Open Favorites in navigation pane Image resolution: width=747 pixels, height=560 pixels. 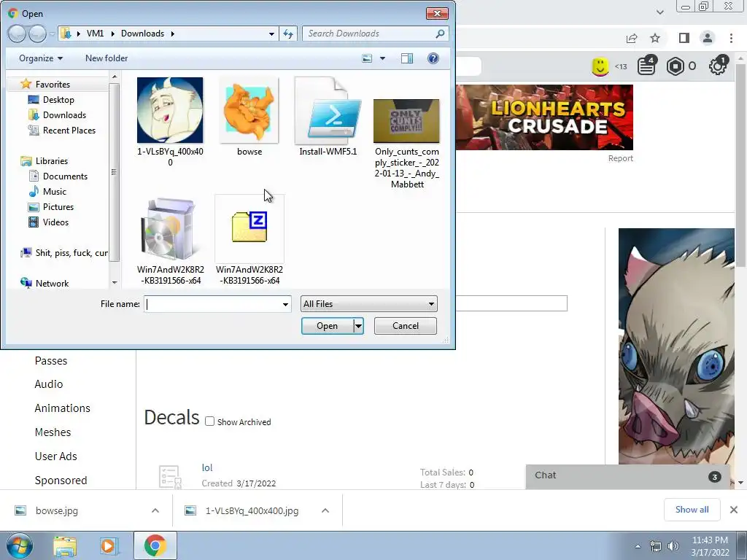pos(53,85)
